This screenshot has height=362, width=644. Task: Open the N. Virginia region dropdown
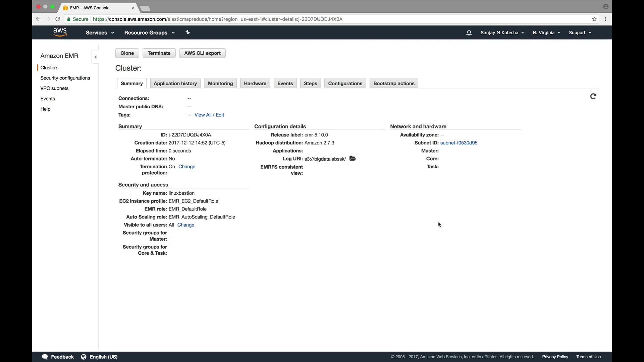[546, 33]
